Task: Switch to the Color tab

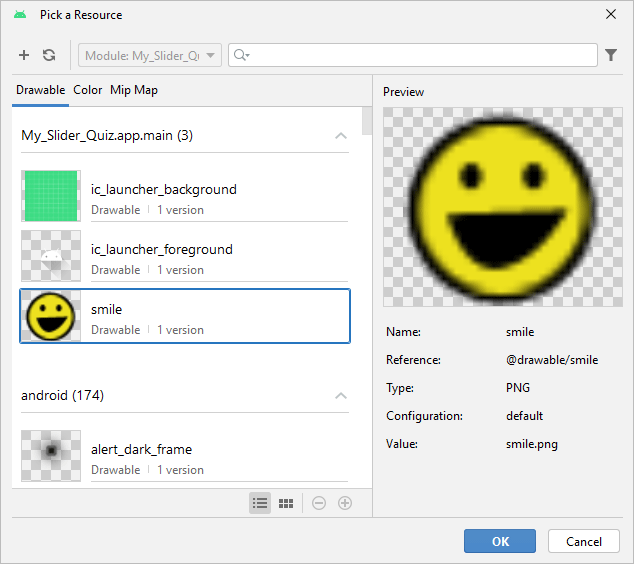Action: tap(88, 90)
